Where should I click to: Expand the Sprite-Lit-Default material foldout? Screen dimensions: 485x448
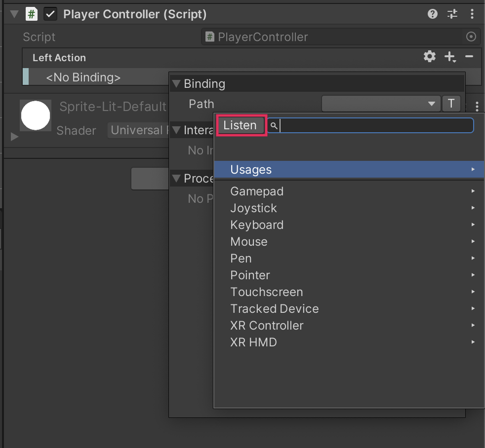coord(14,137)
